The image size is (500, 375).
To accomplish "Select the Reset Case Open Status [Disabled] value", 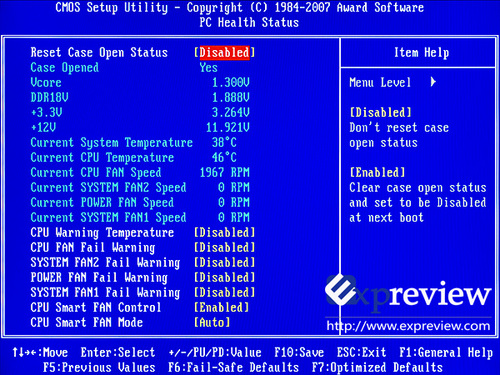I will tap(225, 53).
